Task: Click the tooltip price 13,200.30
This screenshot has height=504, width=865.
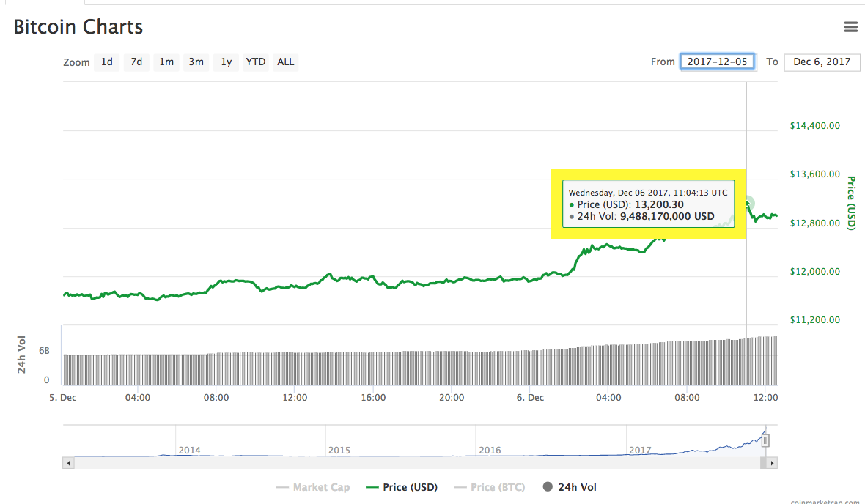Action: coord(659,204)
